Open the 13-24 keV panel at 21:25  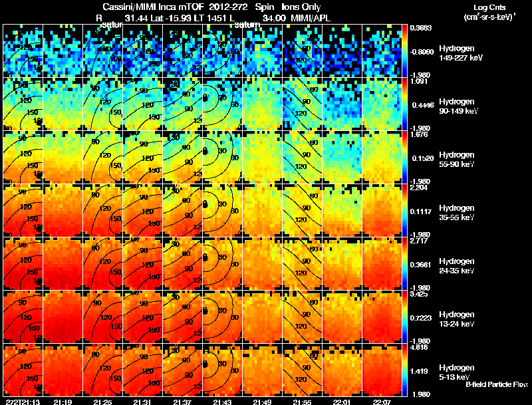point(103,317)
